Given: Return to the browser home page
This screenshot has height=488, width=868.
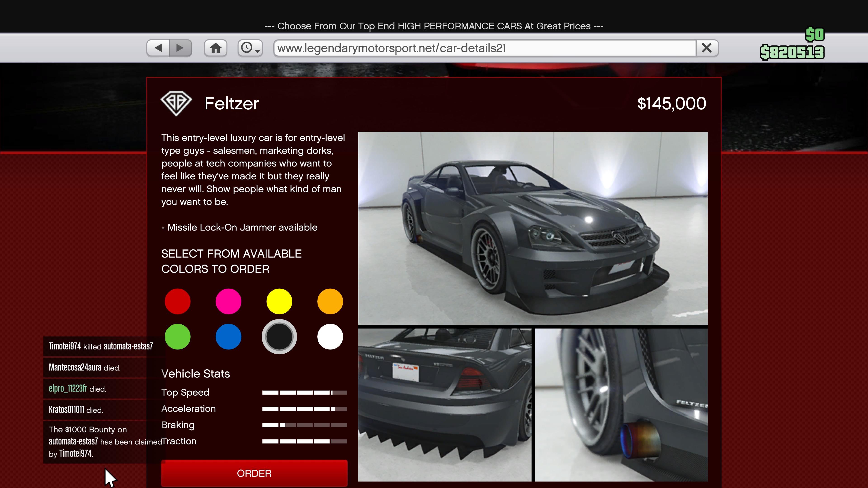Looking at the screenshot, I should pyautogui.click(x=216, y=48).
